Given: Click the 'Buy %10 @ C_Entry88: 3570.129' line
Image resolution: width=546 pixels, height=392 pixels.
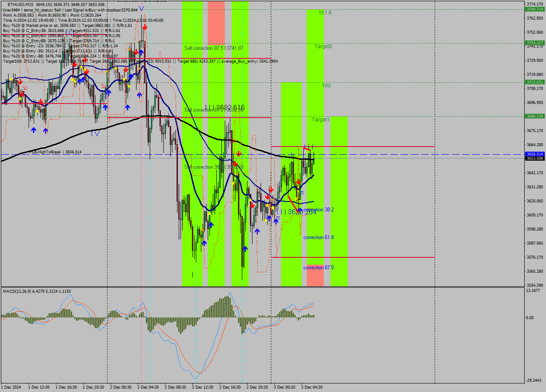Looking at the screenshot, I should tap(58, 41).
